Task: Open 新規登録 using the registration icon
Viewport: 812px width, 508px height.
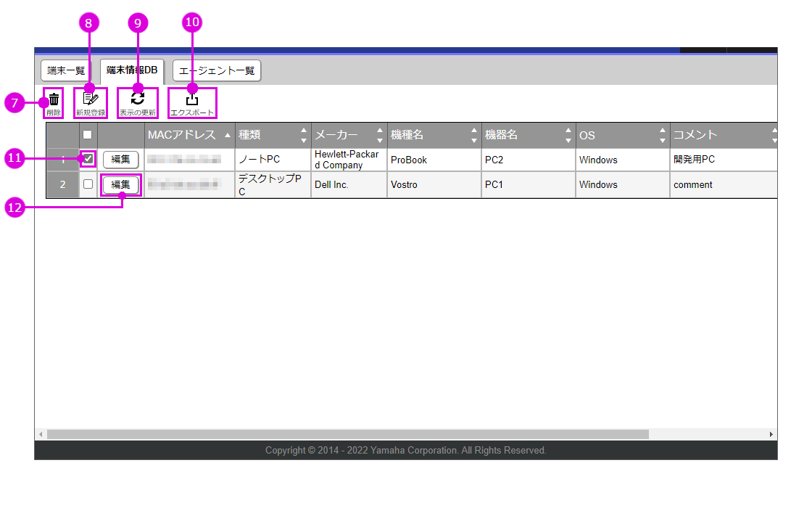Action: (89, 102)
